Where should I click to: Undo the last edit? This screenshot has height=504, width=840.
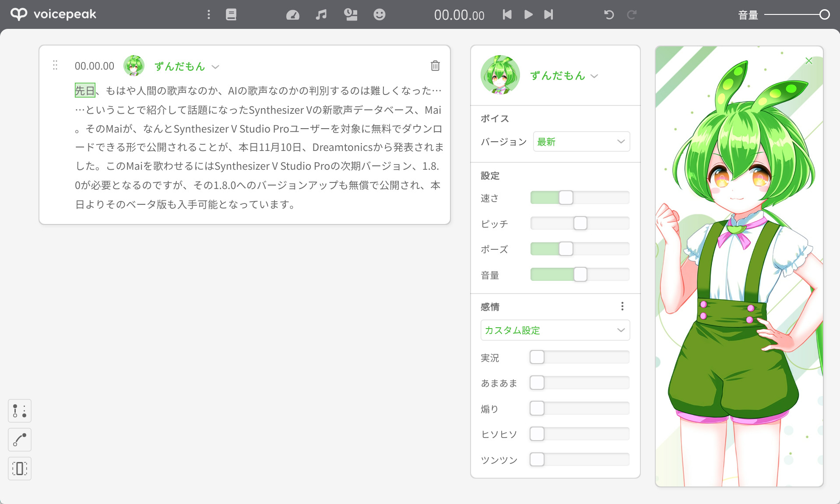coord(609,14)
